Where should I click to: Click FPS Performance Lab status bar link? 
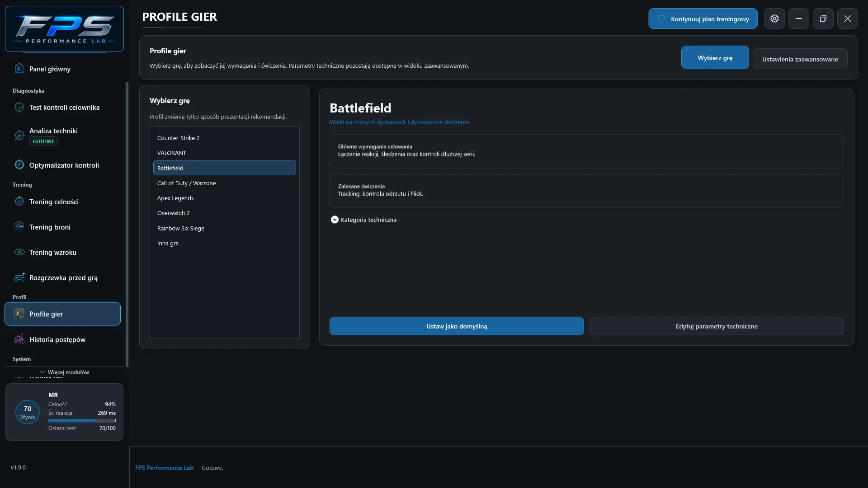coord(164,468)
